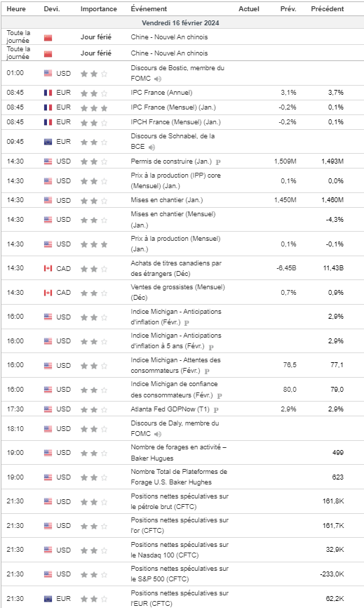The width and height of the screenshot is (364, 608).
Task: Open Positions nettes spéculatives sur l'or (CFTC)
Action: click(180, 525)
